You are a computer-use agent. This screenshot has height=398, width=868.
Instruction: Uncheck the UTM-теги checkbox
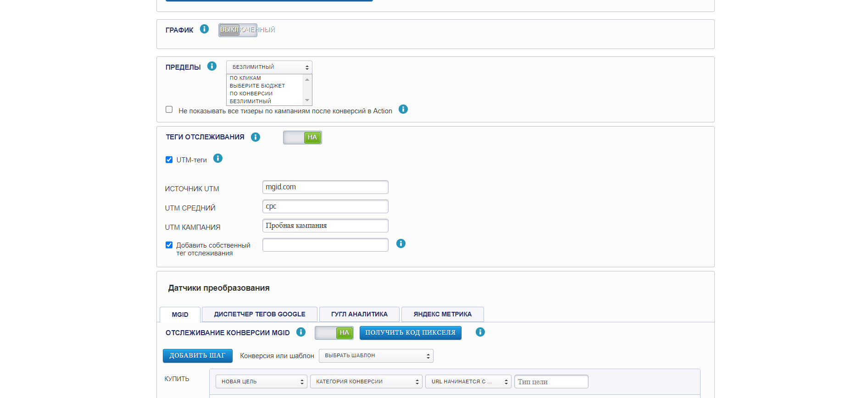169,160
